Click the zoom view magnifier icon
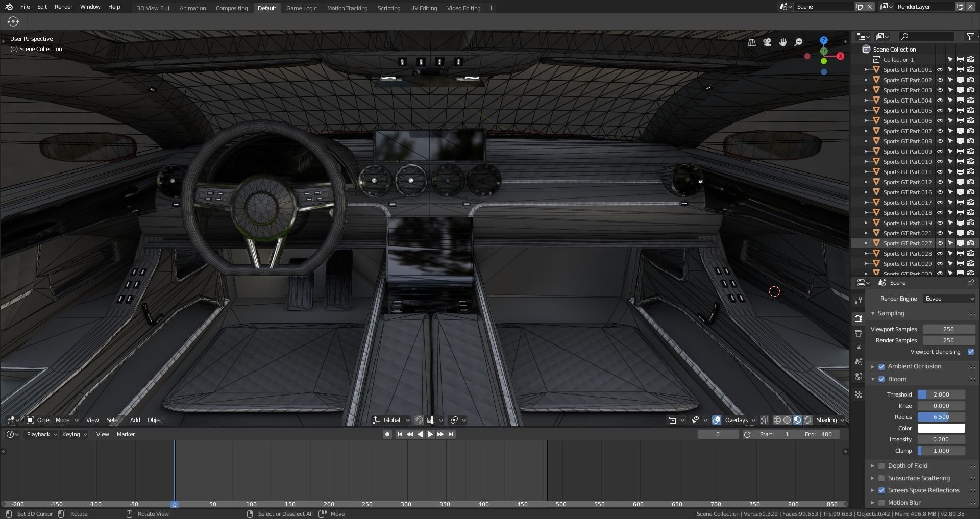The height and width of the screenshot is (519, 980). tap(799, 42)
